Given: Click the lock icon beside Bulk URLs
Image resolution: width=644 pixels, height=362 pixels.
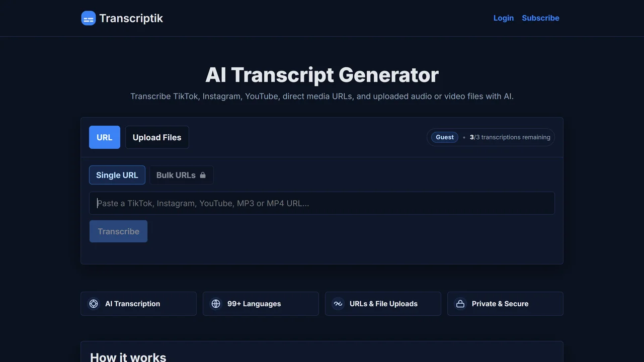Looking at the screenshot, I should [x=203, y=175].
